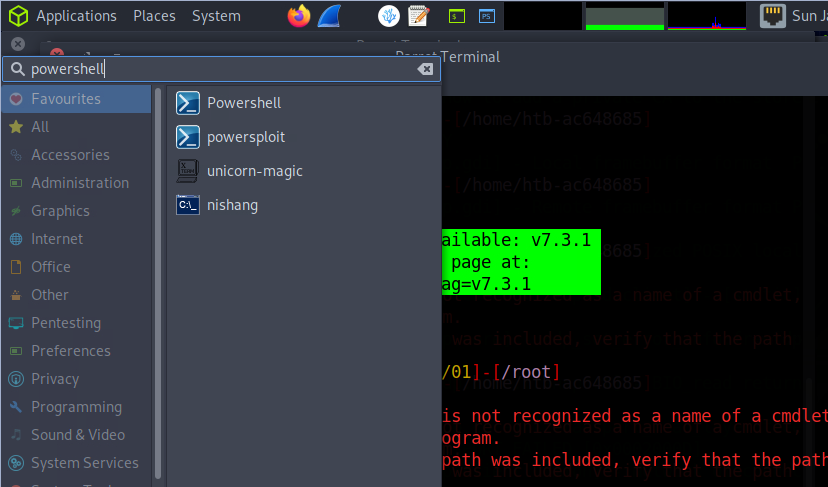The image size is (828, 487).
Task: Select the Preferences category
Action: [x=77, y=351]
